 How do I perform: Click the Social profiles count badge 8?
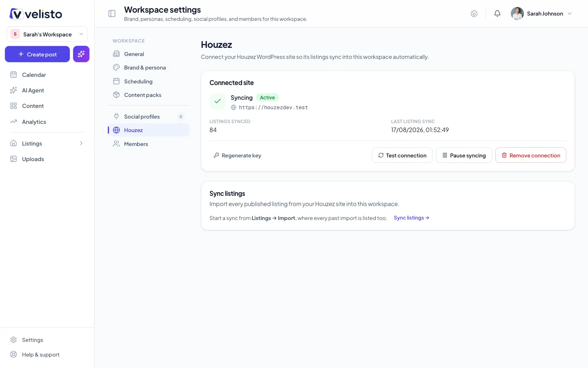click(181, 117)
